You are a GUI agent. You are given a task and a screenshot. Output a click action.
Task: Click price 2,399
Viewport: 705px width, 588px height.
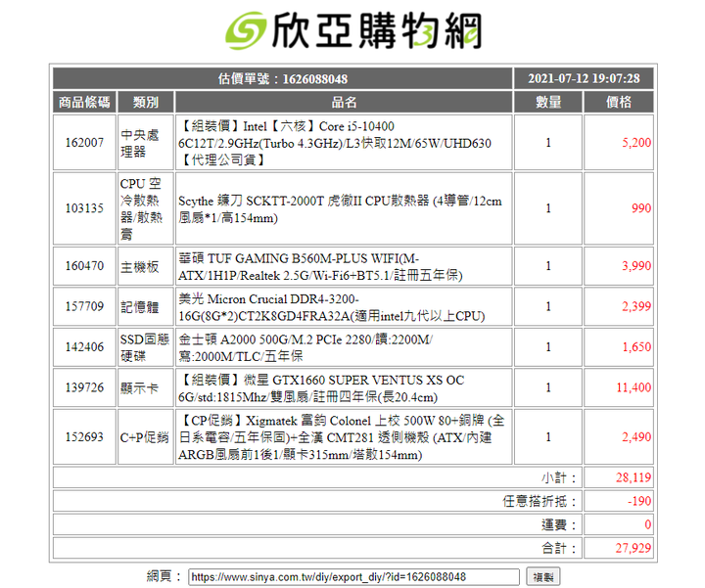(636, 306)
